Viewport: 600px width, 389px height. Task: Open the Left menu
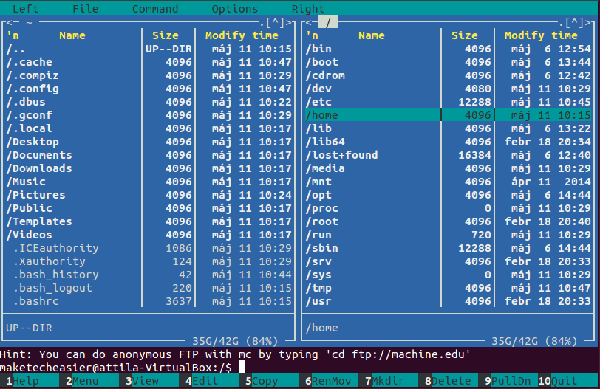(x=25, y=9)
